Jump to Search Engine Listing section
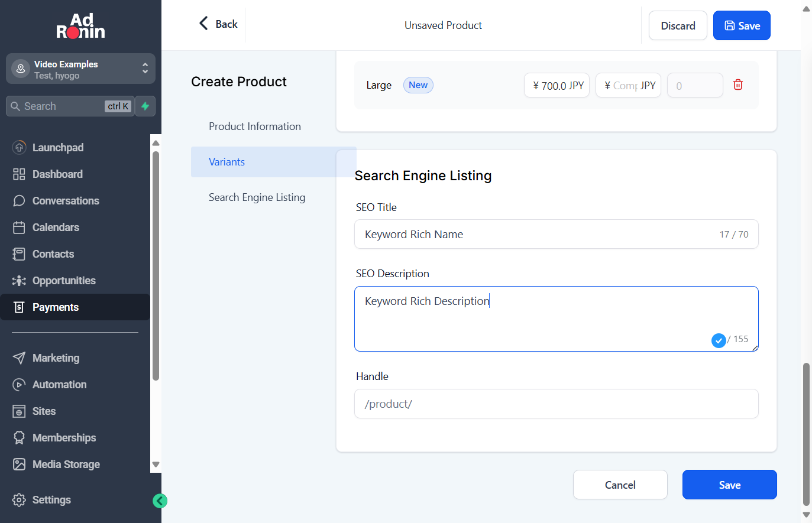Image resolution: width=812 pixels, height=523 pixels. point(257,197)
